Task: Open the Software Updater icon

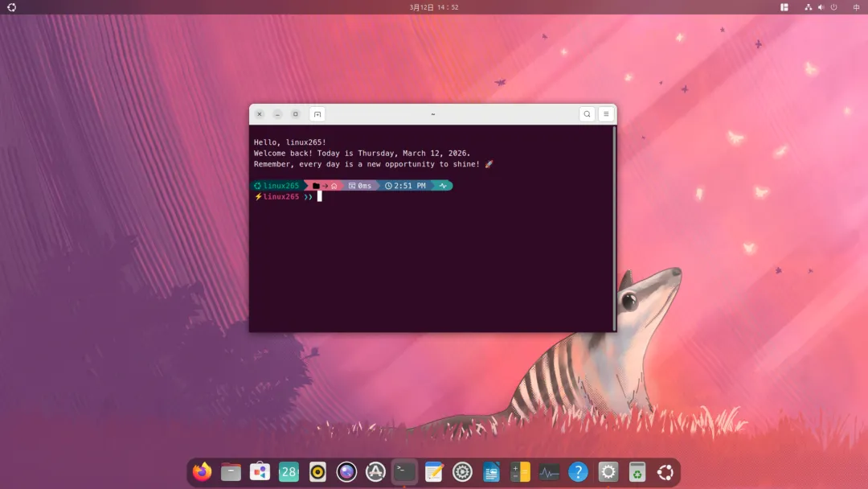Action: point(375,472)
